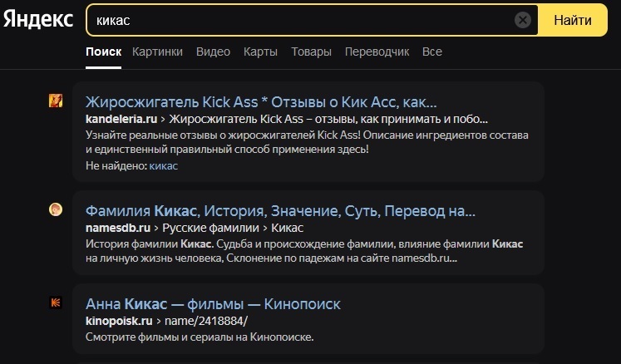Click the Kinopoisk favicon icon

[56, 303]
